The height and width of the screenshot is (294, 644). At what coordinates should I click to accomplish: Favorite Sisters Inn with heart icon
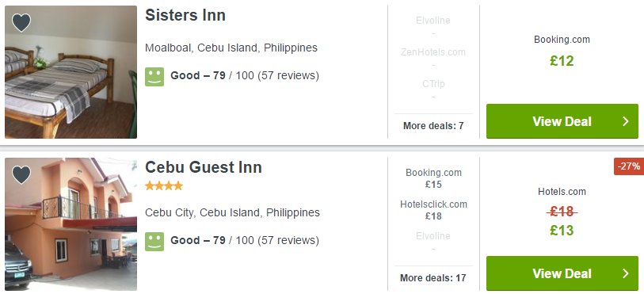tap(21, 22)
